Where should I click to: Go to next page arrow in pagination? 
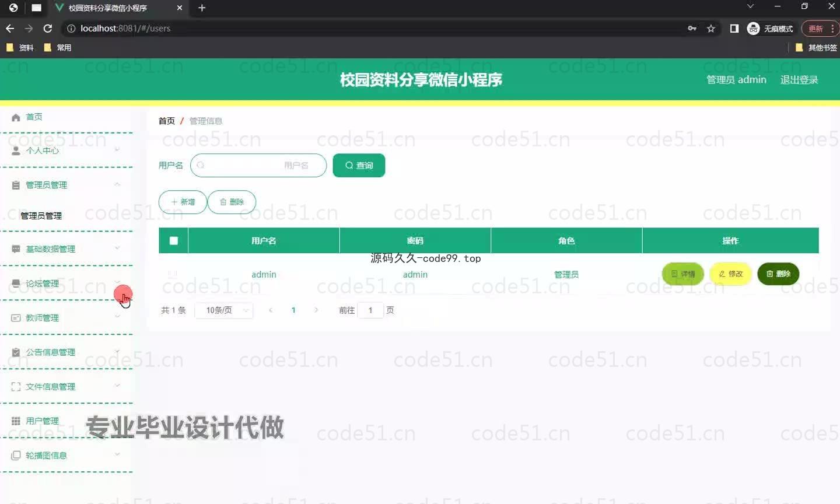[316, 310]
